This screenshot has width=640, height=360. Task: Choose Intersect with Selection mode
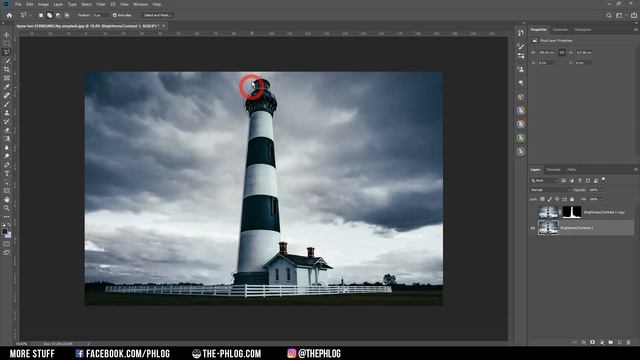click(67, 15)
